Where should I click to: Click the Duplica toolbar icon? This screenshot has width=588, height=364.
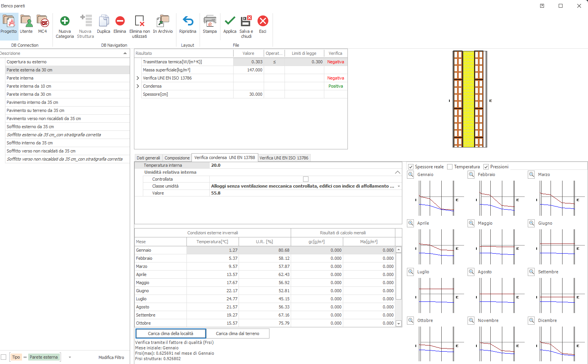pos(103,21)
